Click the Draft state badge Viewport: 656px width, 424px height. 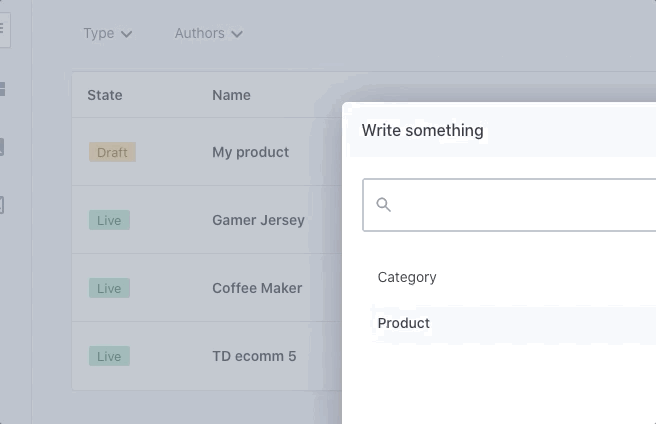click(x=112, y=152)
